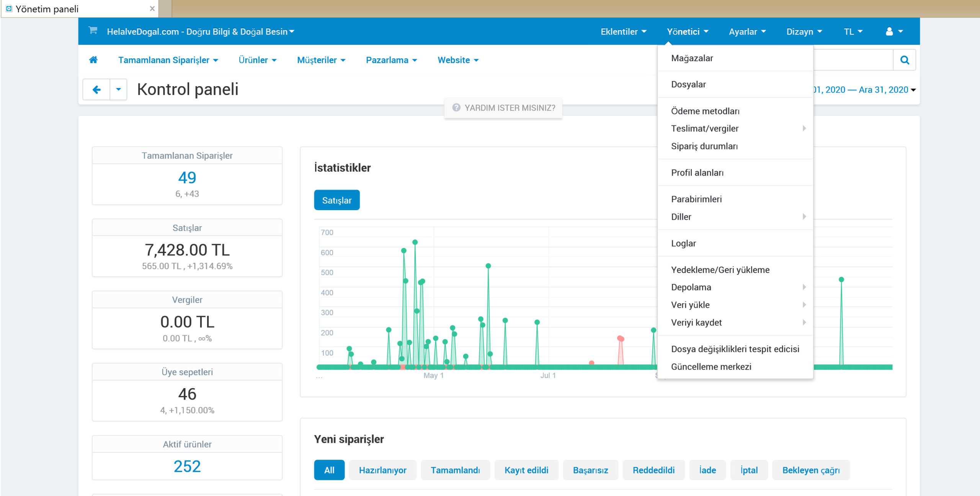Click the YARDIM ISTER MISINIZ? help button
980x496 pixels.
(x=503, y=108)
